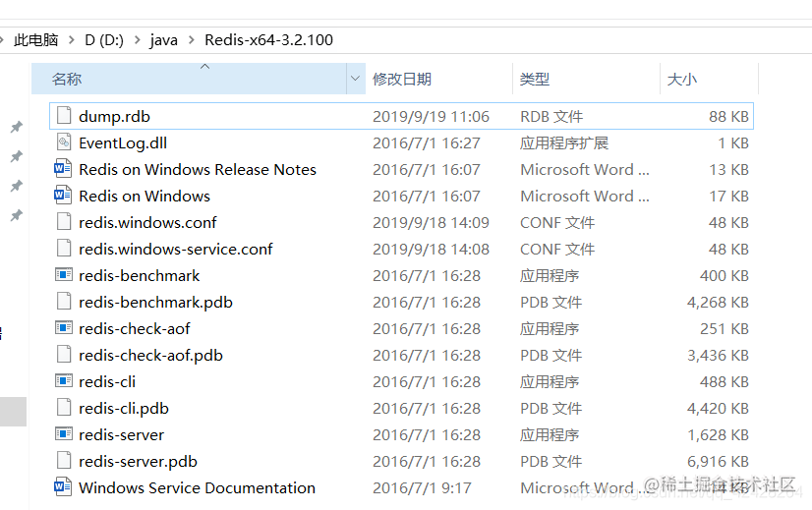Select the Redis on Windows document name

(145, 196)
